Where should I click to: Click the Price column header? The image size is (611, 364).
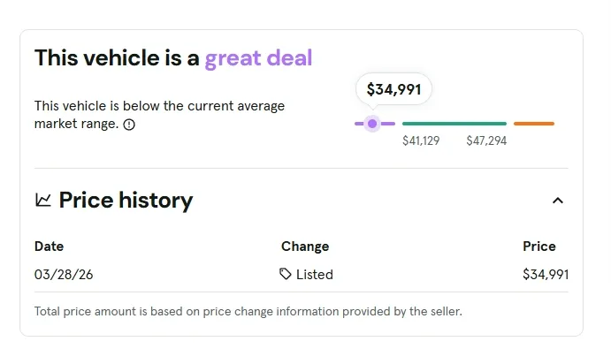point(539,246)
